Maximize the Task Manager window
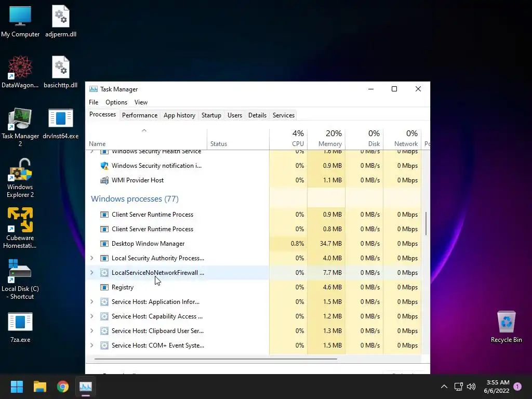The width and height of the screenshot is (532, 399). pyautogui.click(x=394, y=89)
